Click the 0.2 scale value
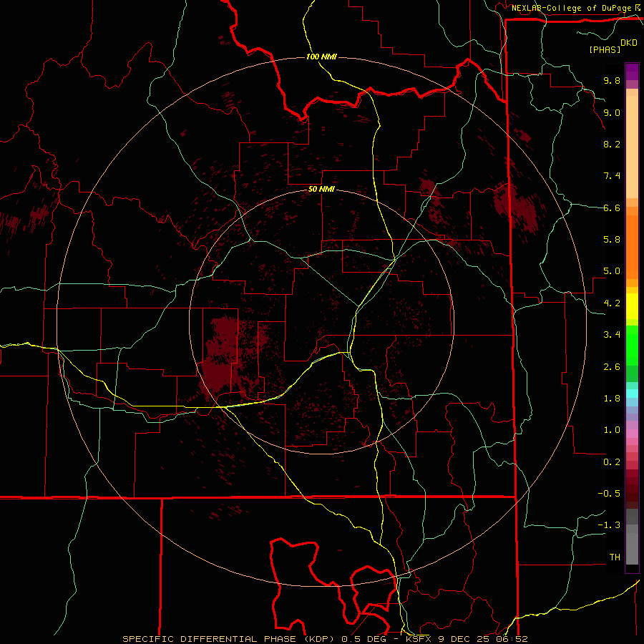644x644 pixels. 612,462
